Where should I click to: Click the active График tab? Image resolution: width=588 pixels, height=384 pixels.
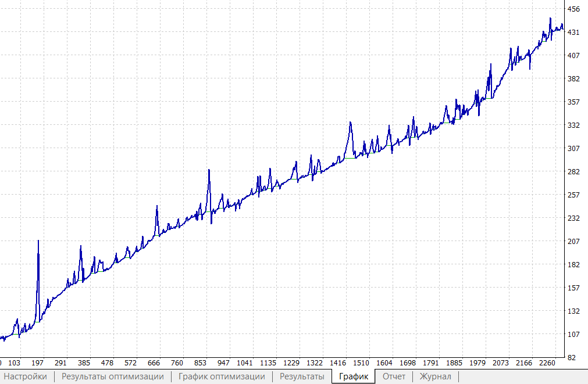point(354,376)
